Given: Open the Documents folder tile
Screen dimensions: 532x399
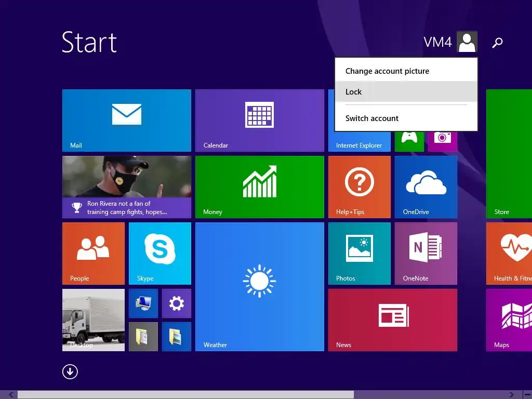Looking at the screenshot, I should [x=143, y=337].
